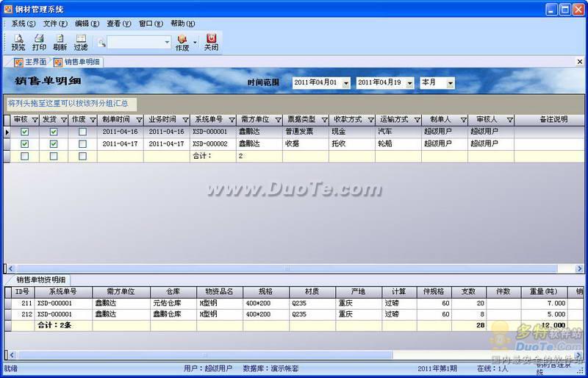The width and height of the screenshot is (588, 378).
Task: Click the 制单时间 column filter icon
Action: [x=139, y=120]
